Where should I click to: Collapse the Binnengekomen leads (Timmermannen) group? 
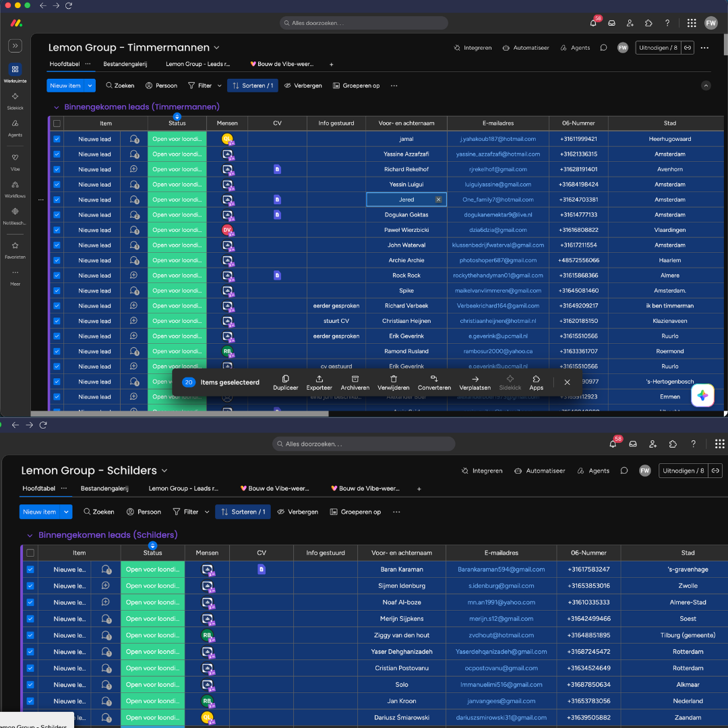[x=56, y=107]
